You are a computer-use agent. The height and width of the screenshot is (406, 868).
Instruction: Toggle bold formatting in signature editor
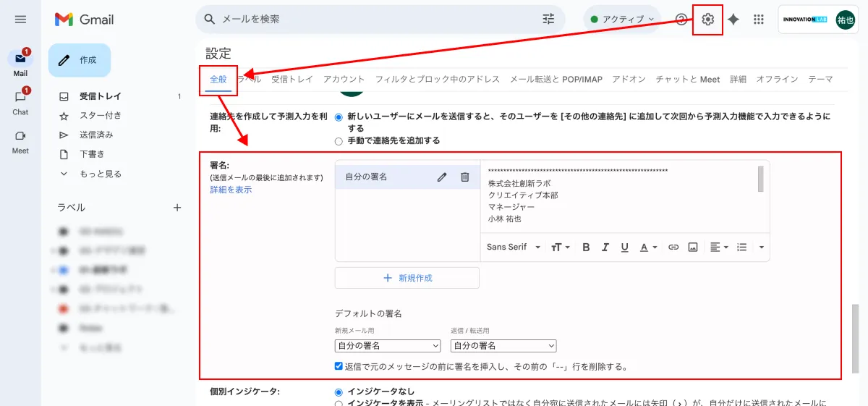tap(586, 247)
